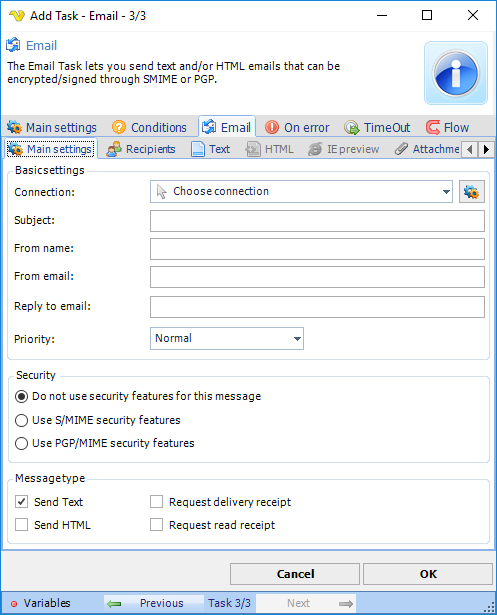Open the Choose connection dropdown
The height and width of the screenshot is (615, 497).
pos(301,191)
